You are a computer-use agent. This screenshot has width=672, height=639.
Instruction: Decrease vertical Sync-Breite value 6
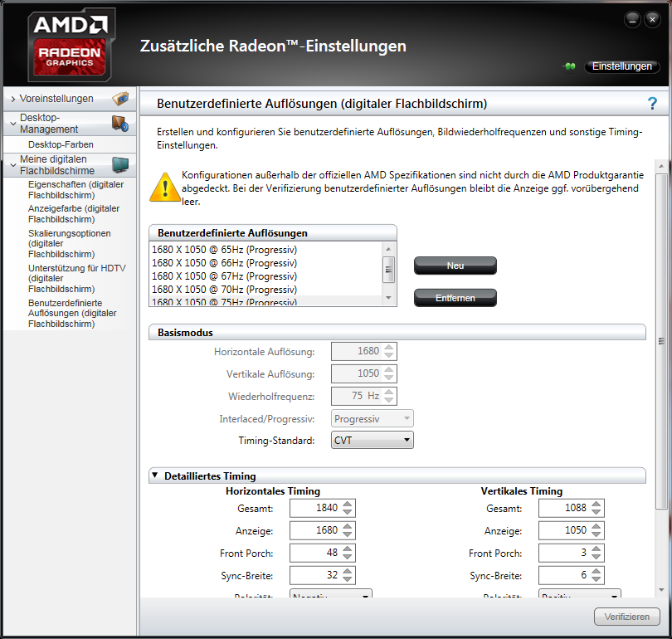click(x=597, y=579)
